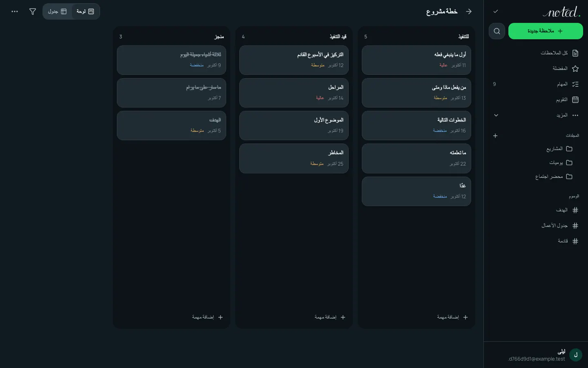The image size is (588, 368).
Task: Create a new note with ملاحظة جديدة
Action: click(x=546, y=31)
